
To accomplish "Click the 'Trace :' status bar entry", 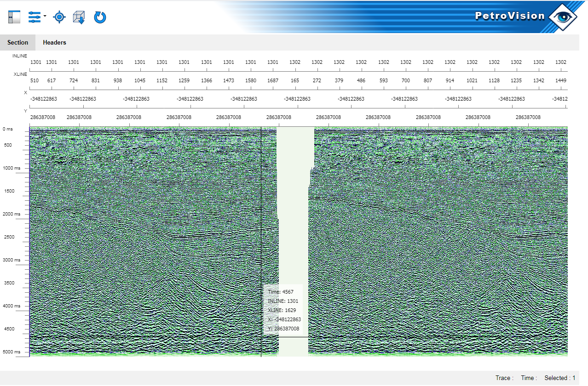I will 504,378.
